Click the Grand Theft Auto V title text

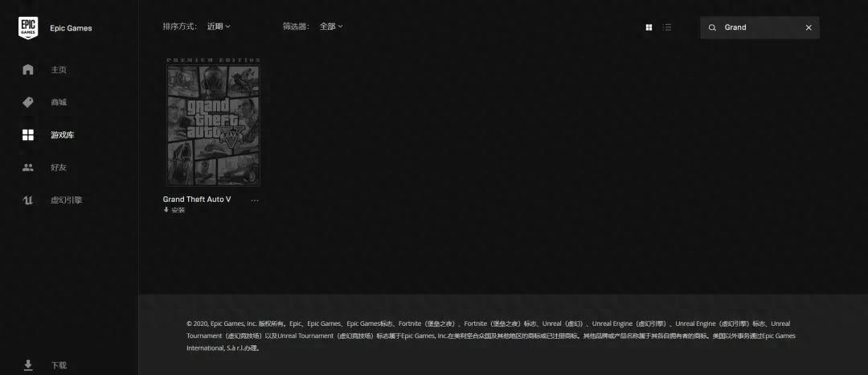pyautogui.click(x=197, y=200)
